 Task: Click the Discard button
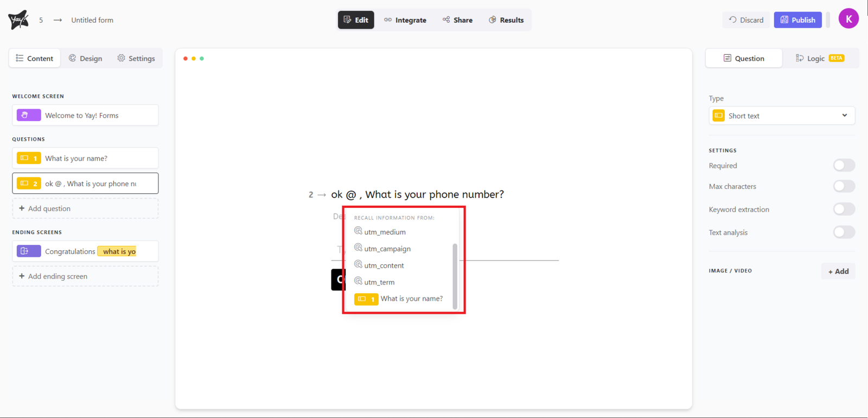click(x=746, y=20)
